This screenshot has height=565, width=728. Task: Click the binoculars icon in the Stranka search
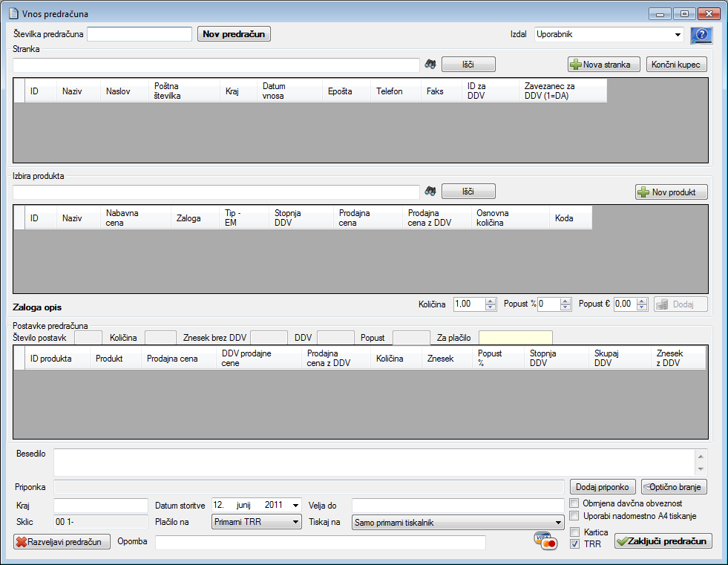coord(430,64)
